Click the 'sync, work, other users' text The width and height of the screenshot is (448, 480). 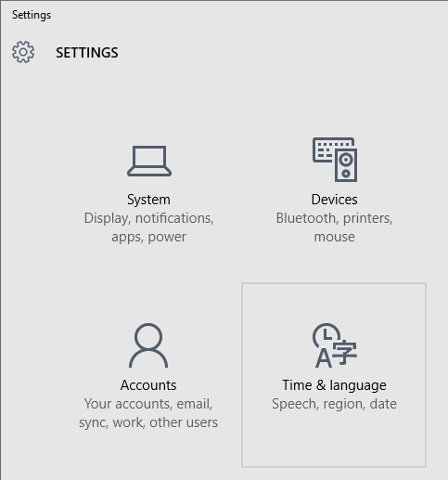(148, 422)
